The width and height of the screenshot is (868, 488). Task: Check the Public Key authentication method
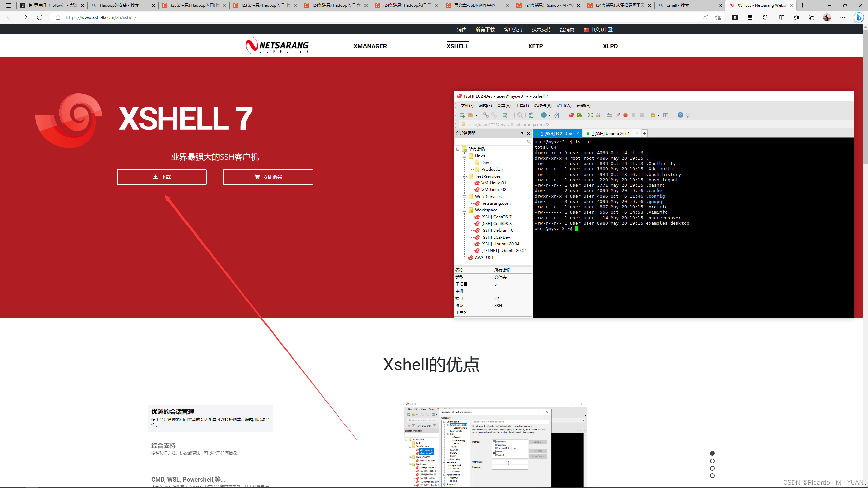click(494, 445)
